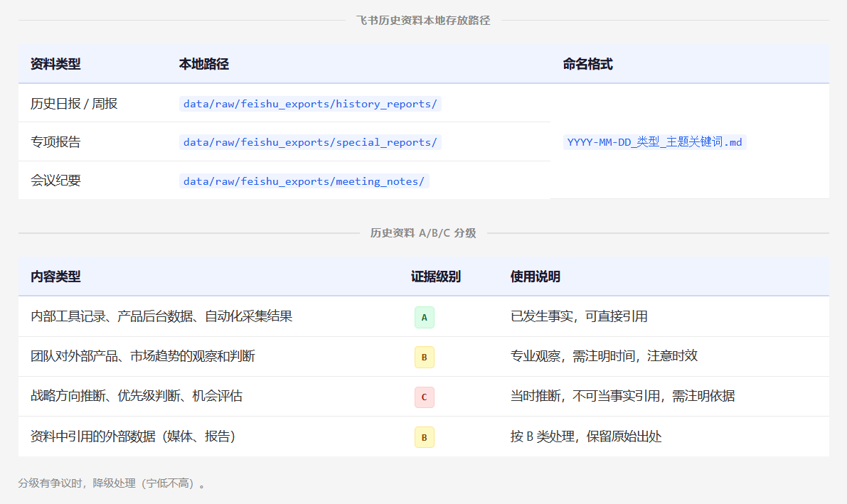Image resolution: width=847 pixels, height=504 pixels.
Task: Select the history_reports path code
Action: coord(310,104)
